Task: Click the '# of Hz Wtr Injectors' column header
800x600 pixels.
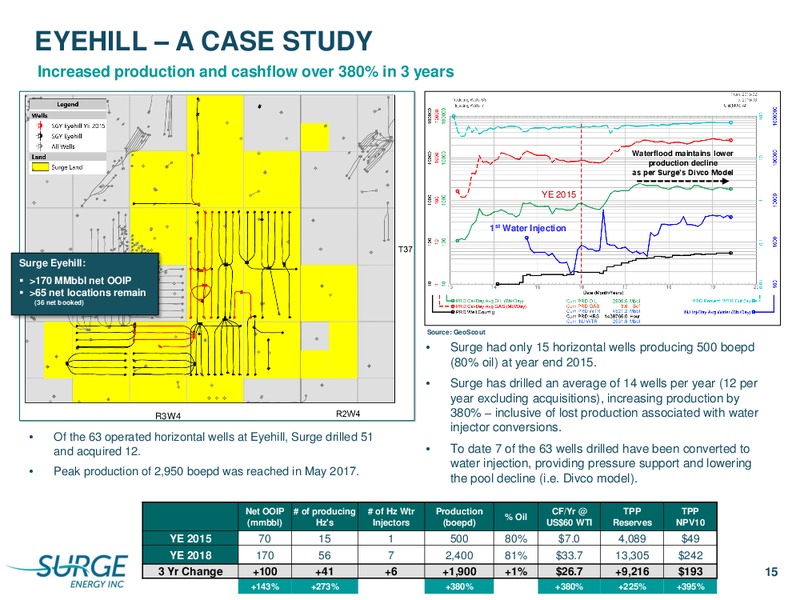Action: [x=391, y=517]
